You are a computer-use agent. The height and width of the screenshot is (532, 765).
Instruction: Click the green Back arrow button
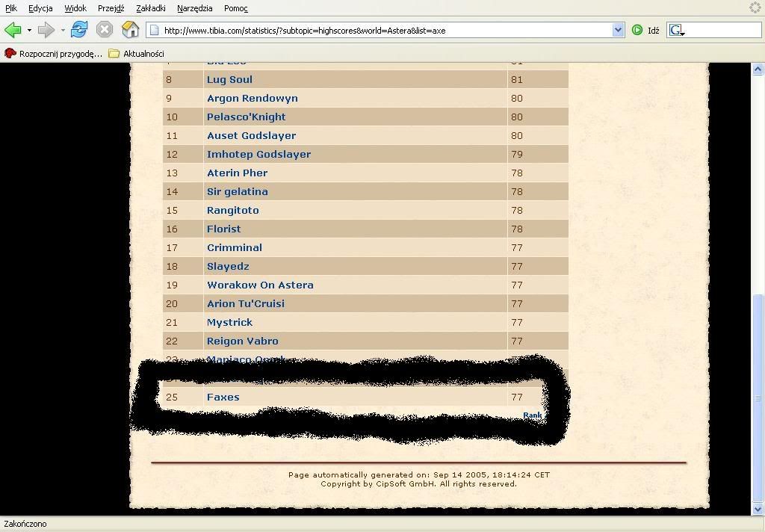[13, 30]
